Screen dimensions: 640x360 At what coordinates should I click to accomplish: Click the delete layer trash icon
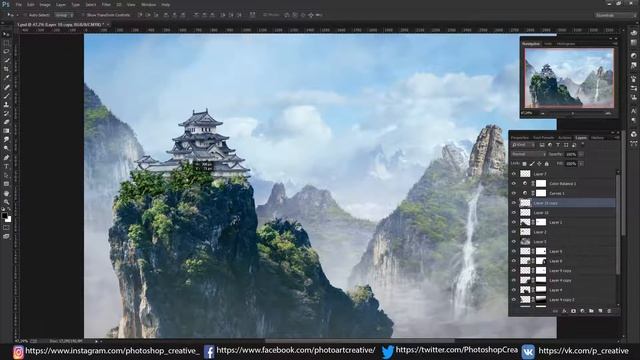[x=609, y=311]
